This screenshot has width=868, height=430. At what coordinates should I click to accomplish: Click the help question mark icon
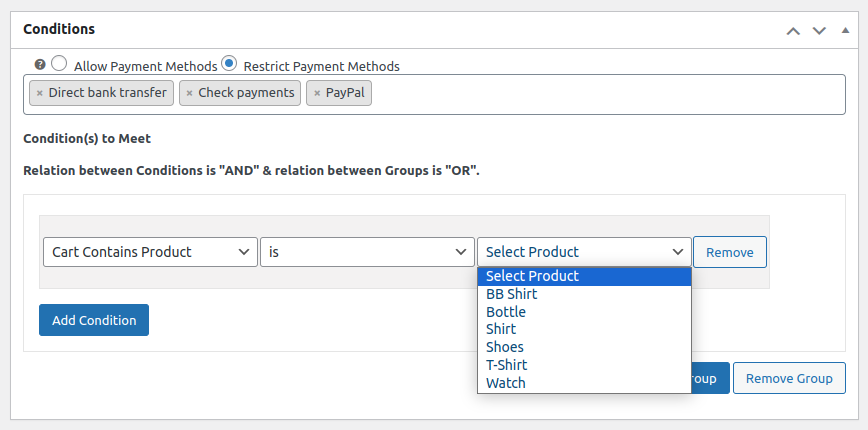[40, 64]
